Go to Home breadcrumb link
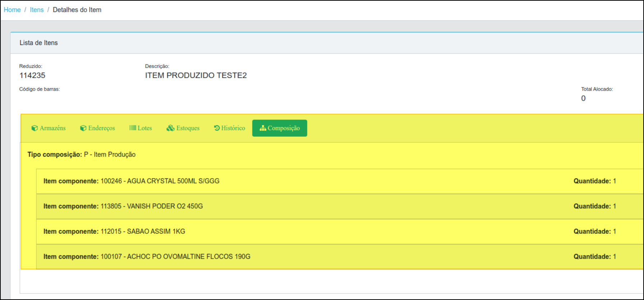 [x=12, y=10]
